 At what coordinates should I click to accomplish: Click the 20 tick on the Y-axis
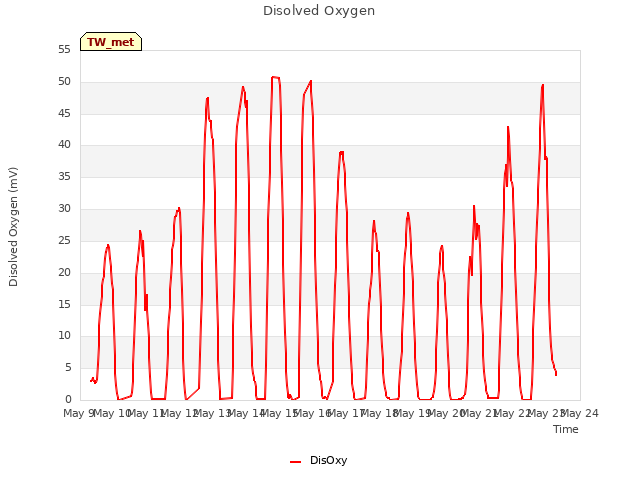[x=64, y=272]
